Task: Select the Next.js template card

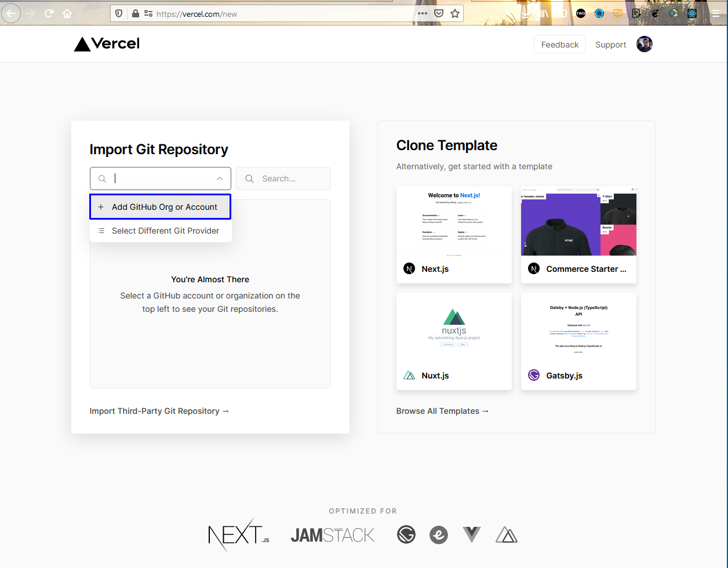Action: (454, 235)
